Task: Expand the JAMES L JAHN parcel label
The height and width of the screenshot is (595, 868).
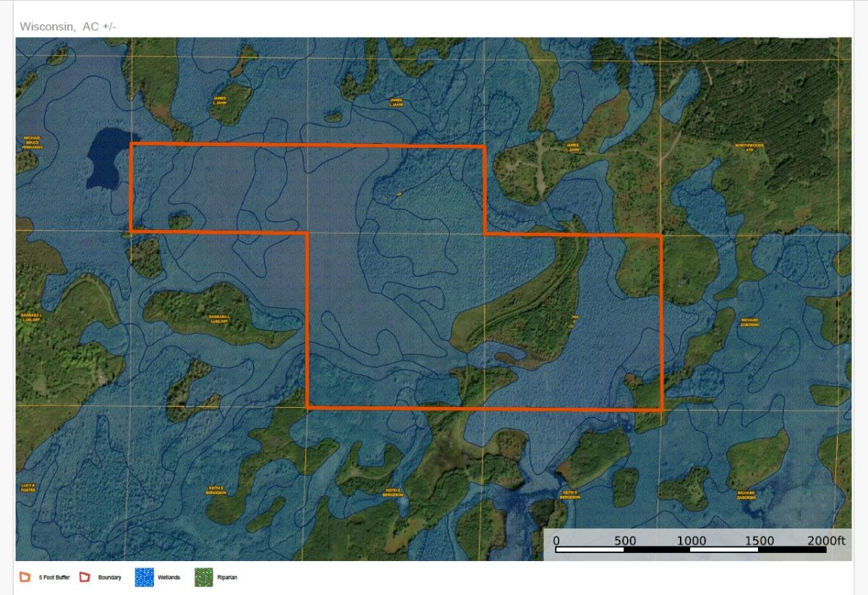Action: [x=221, y=101]
